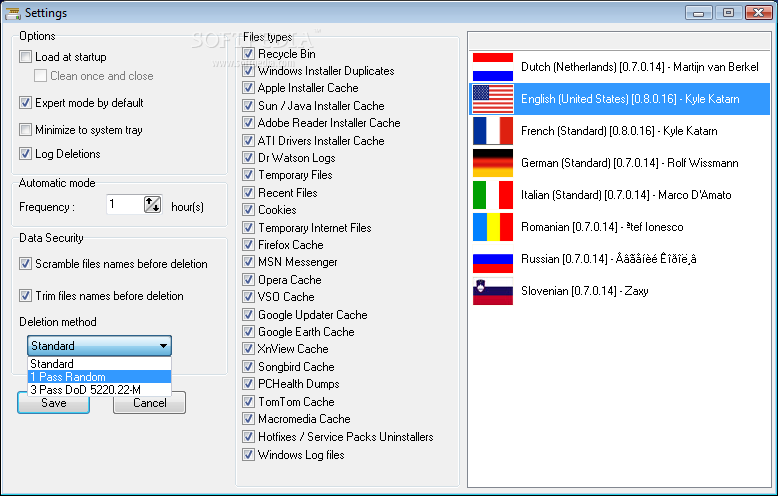Click the Frequency hours input field

point(125,204)
